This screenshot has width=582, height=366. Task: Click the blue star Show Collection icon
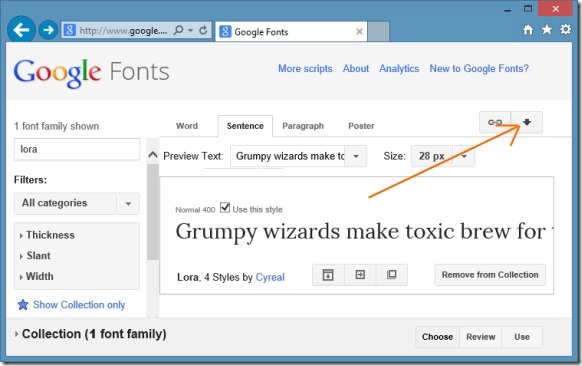pos(23,304)
